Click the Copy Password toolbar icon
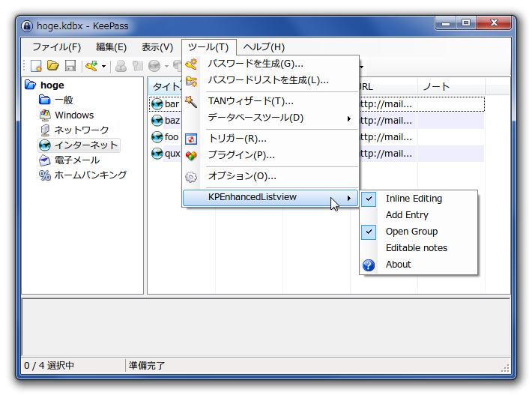 (137, 66)
